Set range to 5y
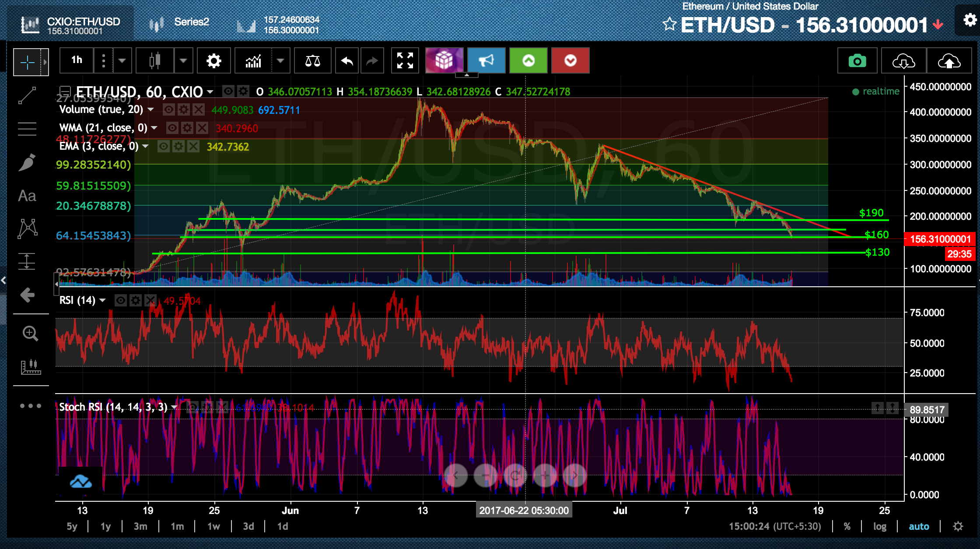 point(72,526)
